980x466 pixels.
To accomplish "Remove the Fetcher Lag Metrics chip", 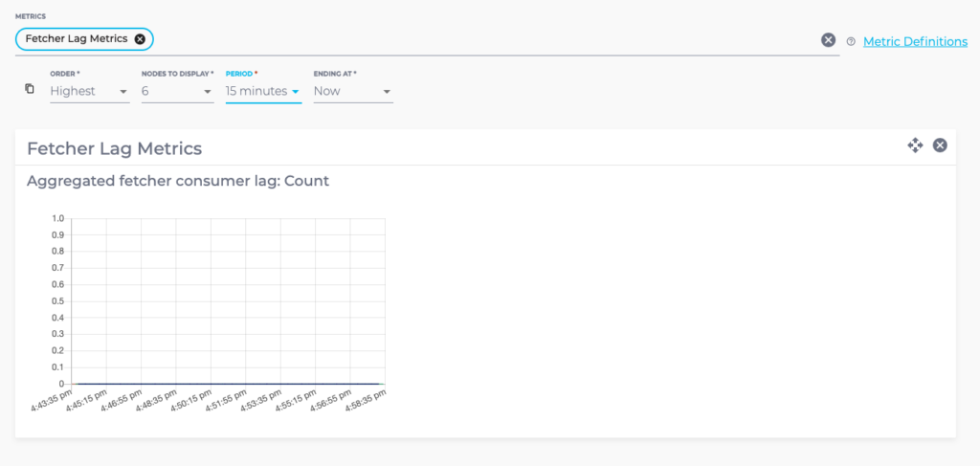I will (x=140, y=39).
